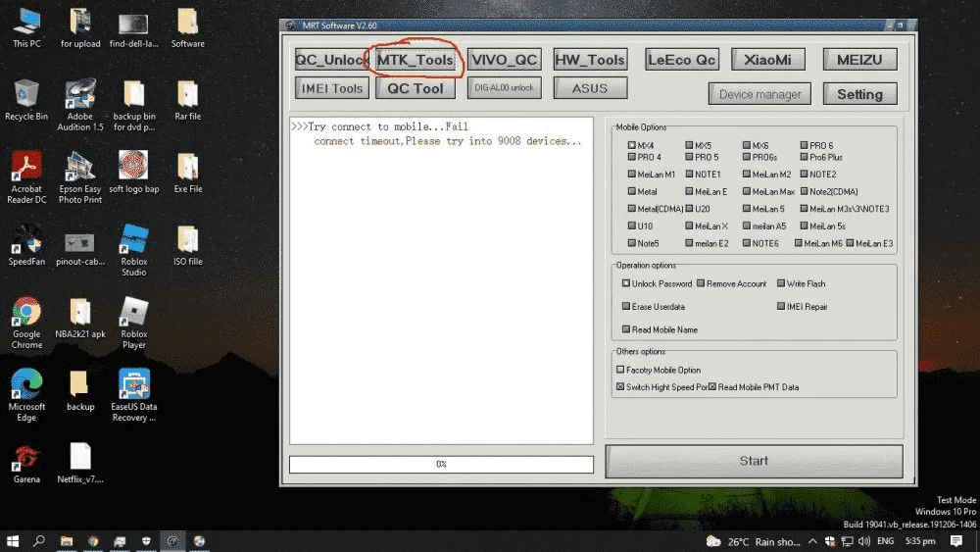Check the U10 mobile option
This screenshot has height=552, width=980.
[632, 226]
